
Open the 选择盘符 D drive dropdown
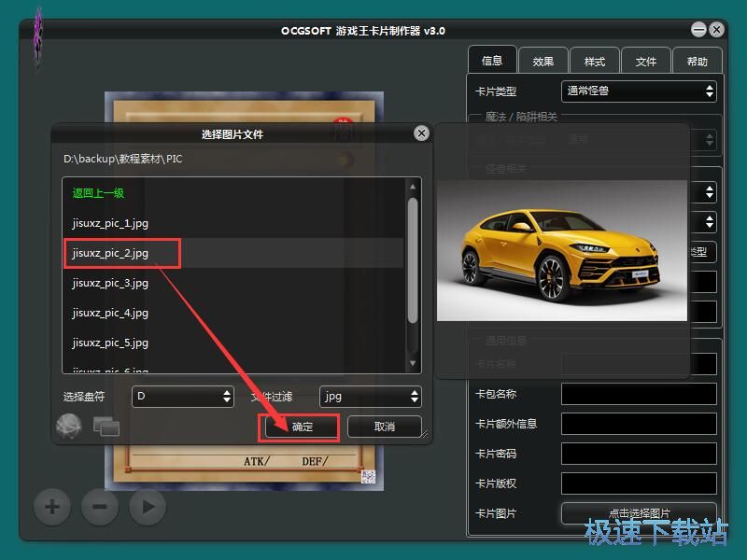pos(183,396)
